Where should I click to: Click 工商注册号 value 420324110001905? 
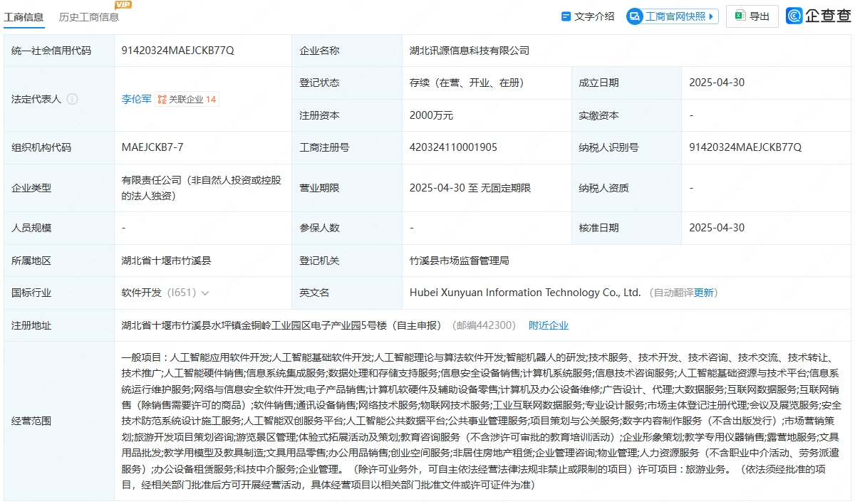click(453, 147)
